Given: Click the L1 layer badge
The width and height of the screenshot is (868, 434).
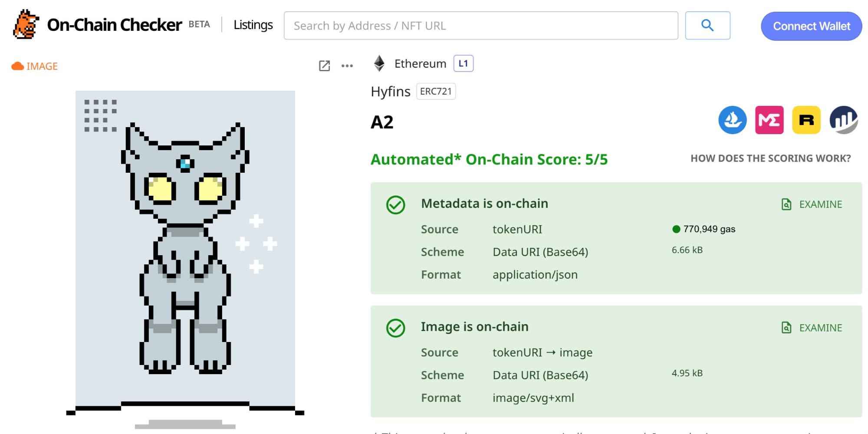Looking at the screenshot, I should coord(463,63).
